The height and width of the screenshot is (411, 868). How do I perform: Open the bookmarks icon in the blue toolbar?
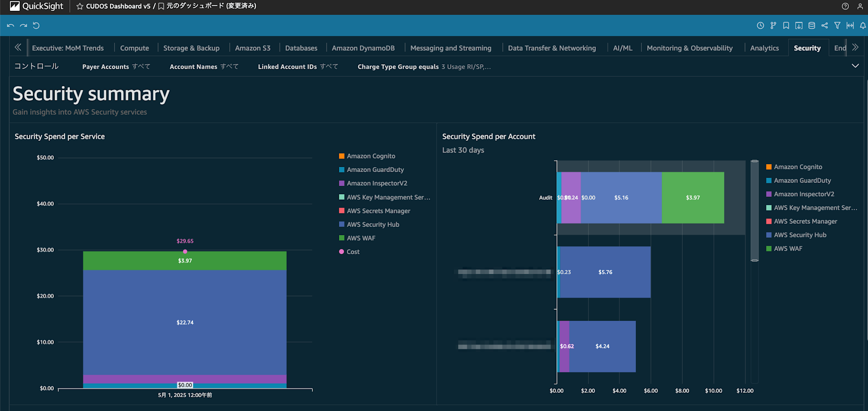pyautogui.click(x=786, y=26)
